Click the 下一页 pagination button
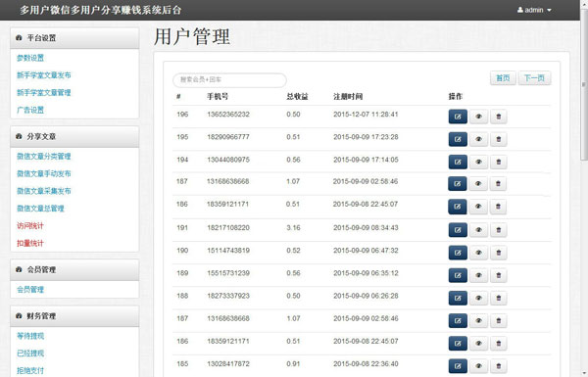 [534, 78]
